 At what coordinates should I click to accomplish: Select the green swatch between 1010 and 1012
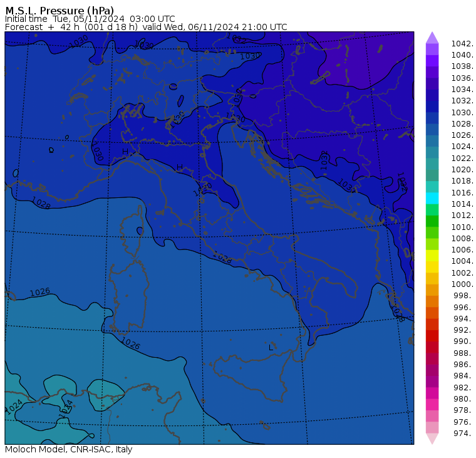(x=432, y=221)
